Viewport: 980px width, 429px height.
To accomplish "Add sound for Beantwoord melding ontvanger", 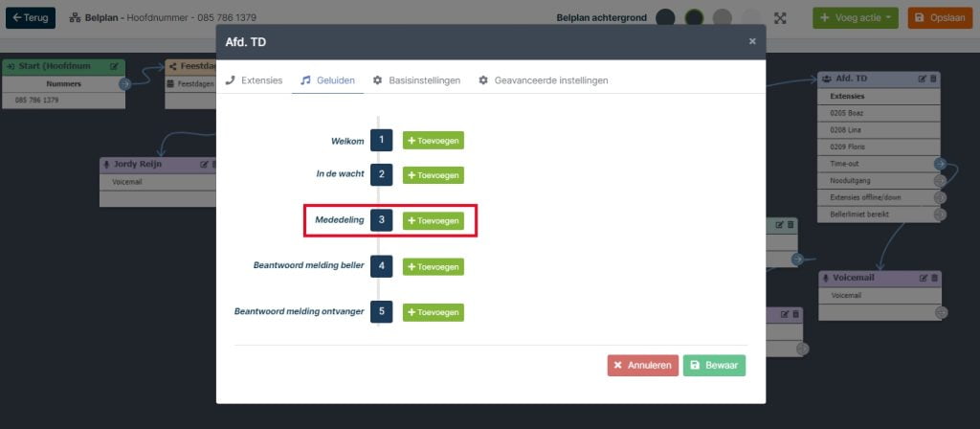I will (434, 312).
